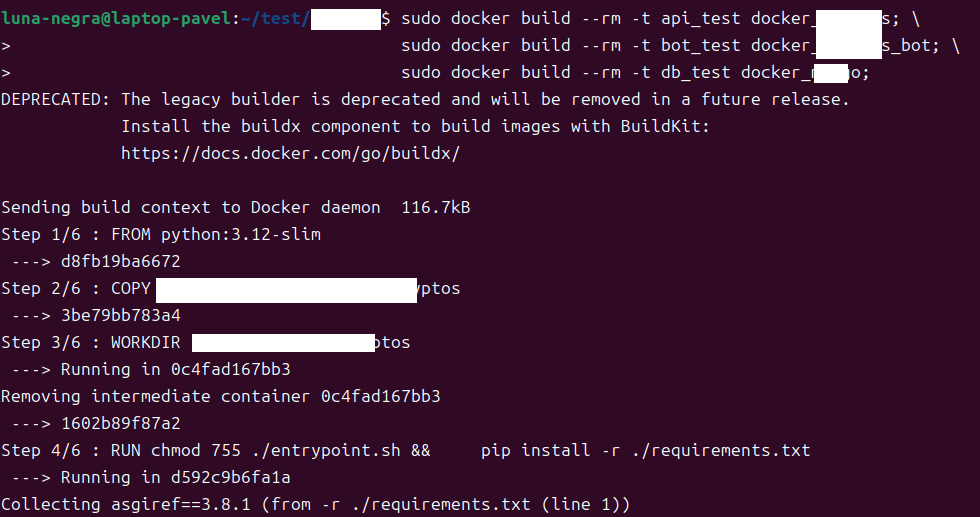
Task: Click the bot_test image tag in command
Action: tap(700, 45)
